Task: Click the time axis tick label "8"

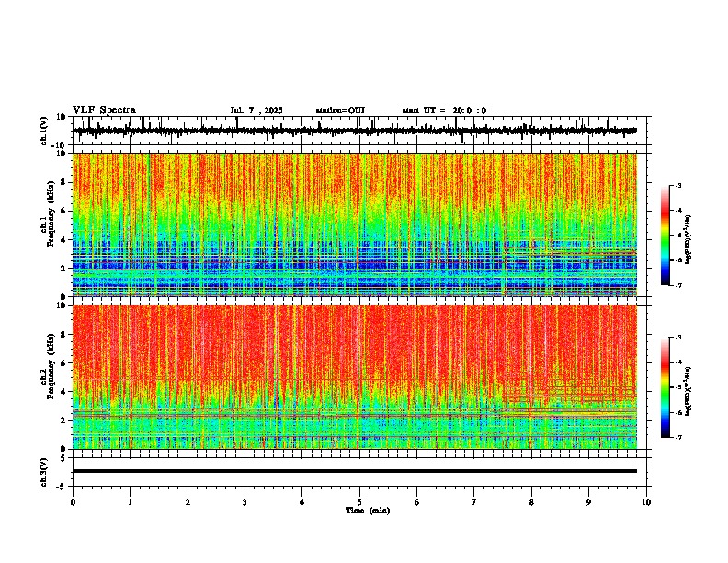Action: [x=531, y=502]
